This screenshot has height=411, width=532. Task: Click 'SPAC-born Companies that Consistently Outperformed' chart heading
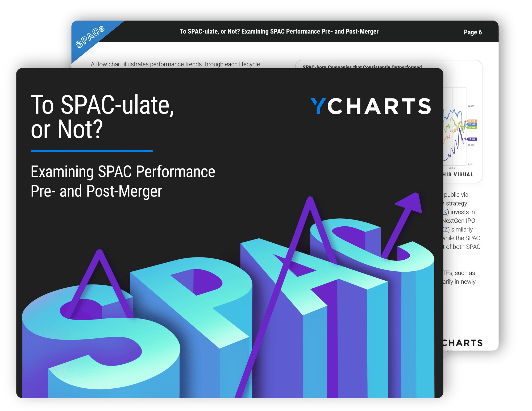point(362,67)
